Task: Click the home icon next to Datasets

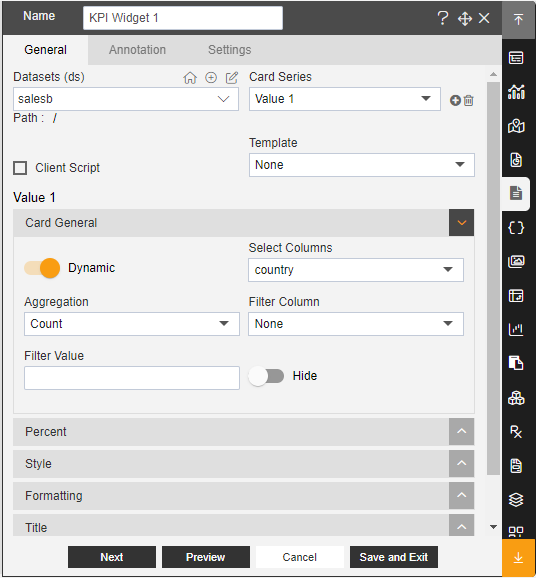Action: click(190, 78)
